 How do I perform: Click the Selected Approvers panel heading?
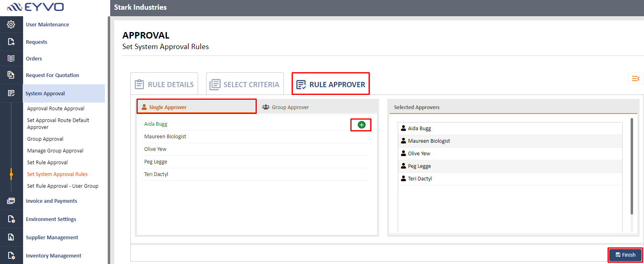(x=417, y=107)
